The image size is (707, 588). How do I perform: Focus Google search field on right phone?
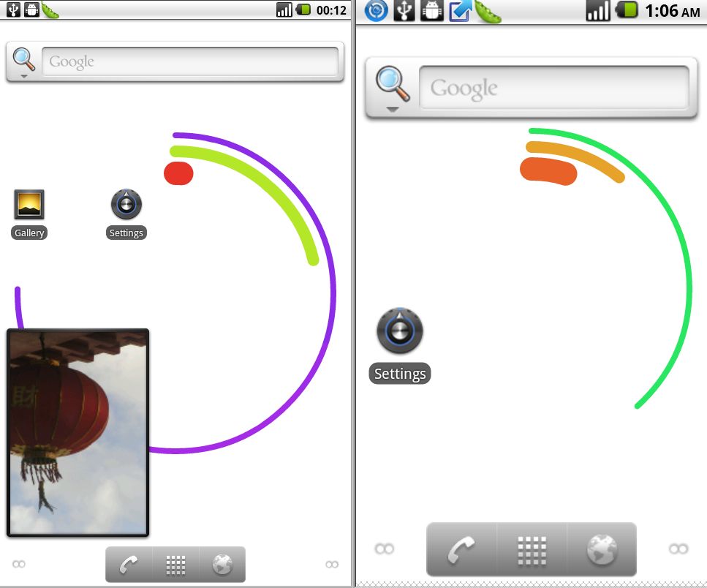coord(554,88)
